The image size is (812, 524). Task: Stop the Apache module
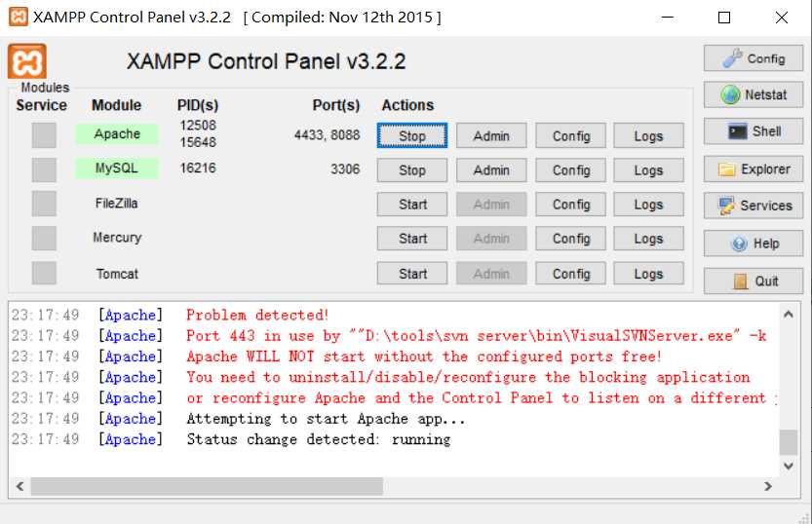coord(412,135)
